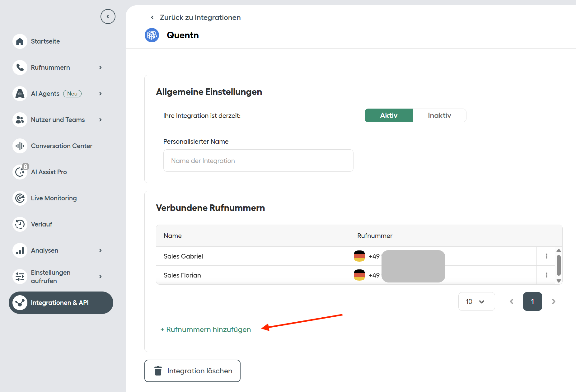The width and height of the screenshot is (576, 392).
Task: Open the Live Monitoring radar icon
Action: coord(20,198)
